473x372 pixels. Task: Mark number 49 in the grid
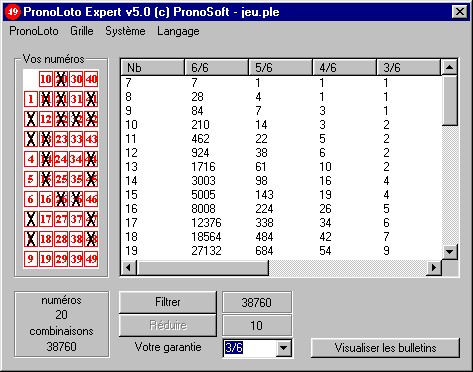[91, 259]
